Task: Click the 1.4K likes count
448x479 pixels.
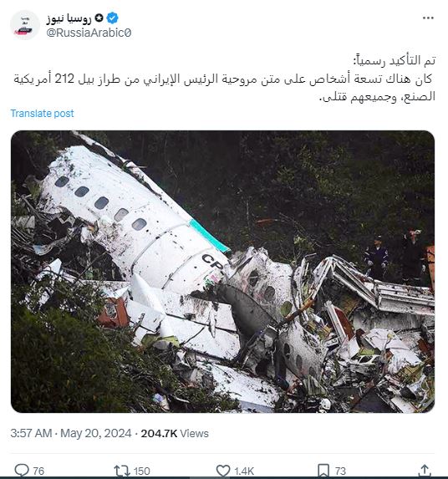Action: pos(244,471)
